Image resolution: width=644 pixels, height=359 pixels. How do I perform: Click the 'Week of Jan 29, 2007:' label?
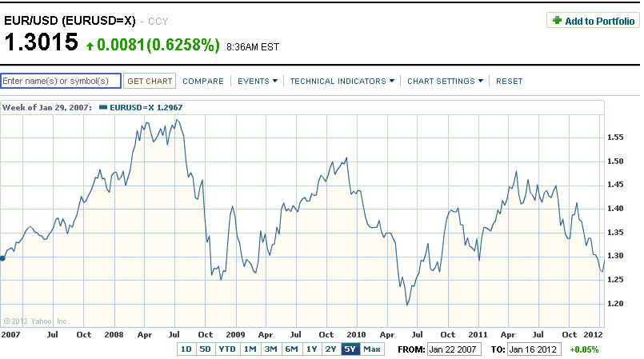(47, 107)
